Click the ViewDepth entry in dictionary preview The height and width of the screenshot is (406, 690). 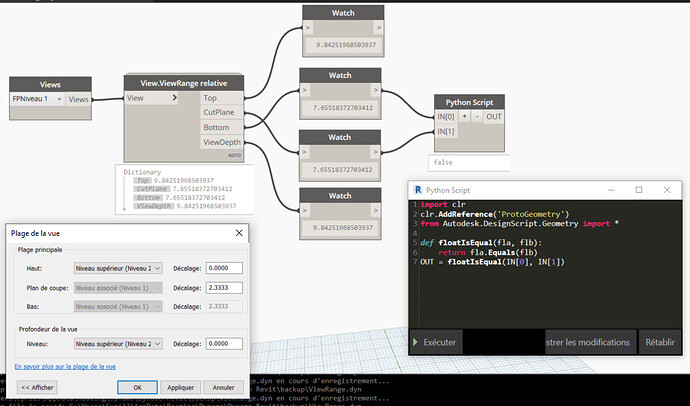(186, 206)
